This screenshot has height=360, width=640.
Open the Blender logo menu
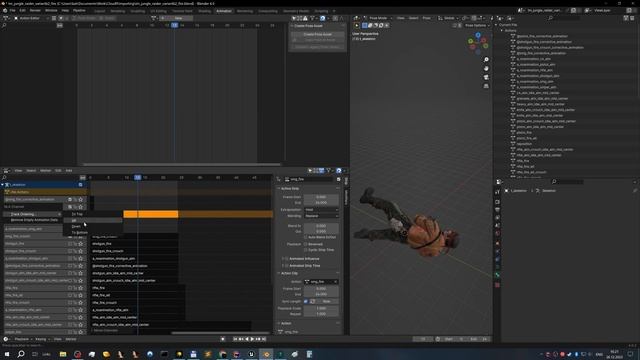click(5, 11)
